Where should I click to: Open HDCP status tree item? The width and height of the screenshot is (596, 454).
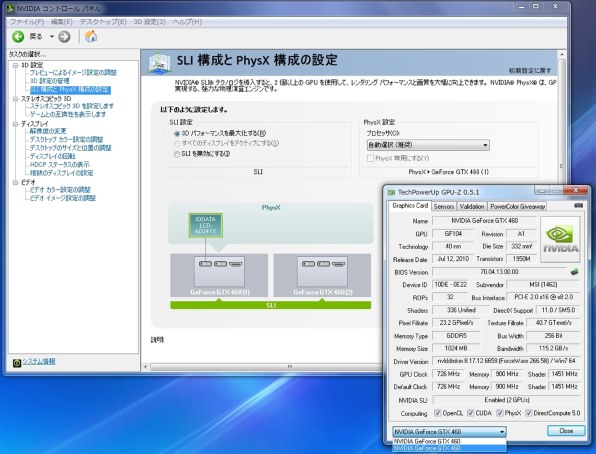59,165
